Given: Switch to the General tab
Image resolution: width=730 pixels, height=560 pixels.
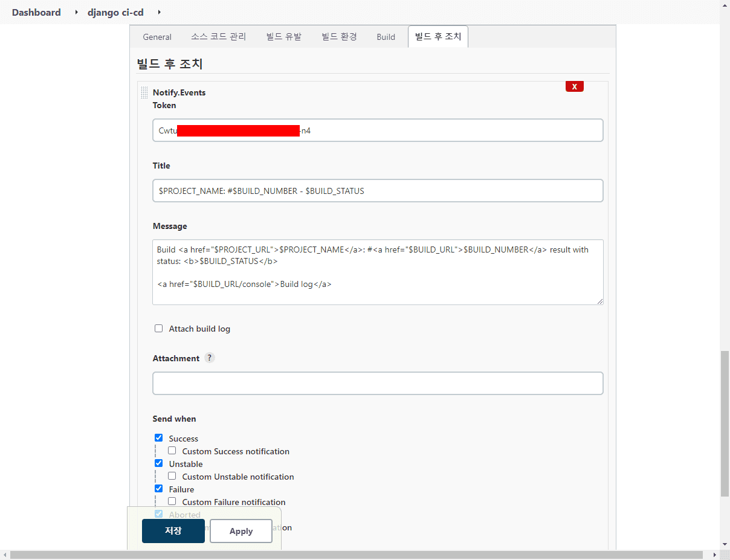Looking at the screenshot, I should click(x=157, y=37).
